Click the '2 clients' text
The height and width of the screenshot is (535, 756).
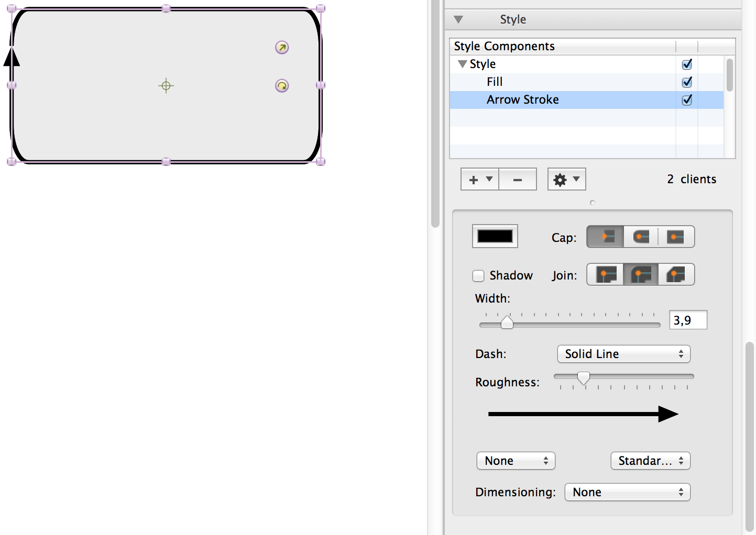[x=692, y=179]
